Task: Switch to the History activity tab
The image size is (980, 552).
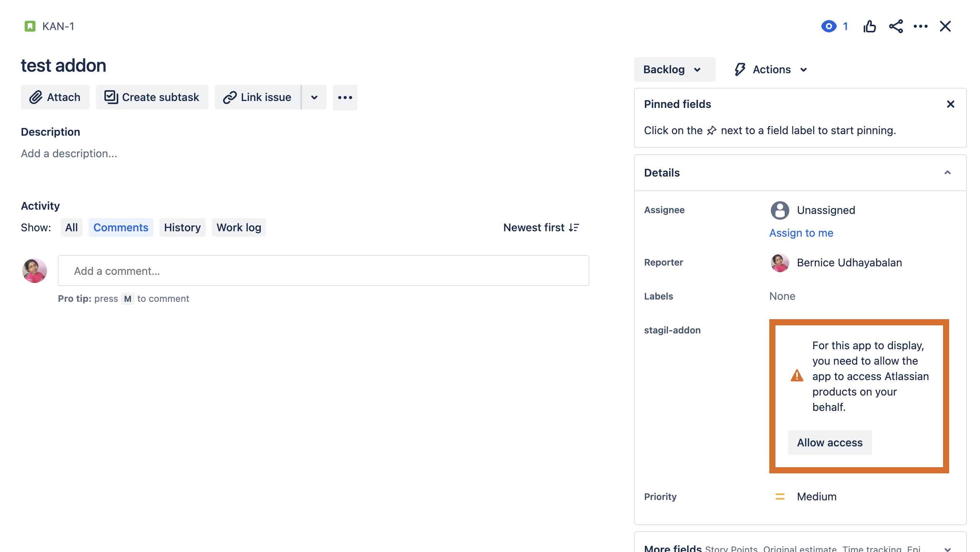Action: [182, 227]
